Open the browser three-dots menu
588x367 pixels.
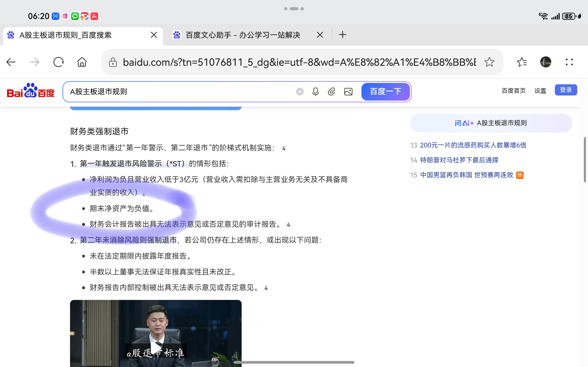click(x=569, y=62)
